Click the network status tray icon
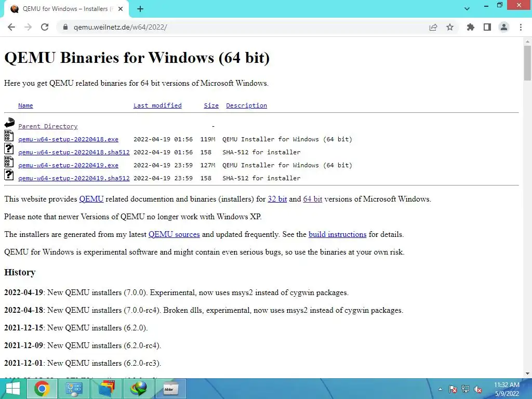 click(465, 389)
